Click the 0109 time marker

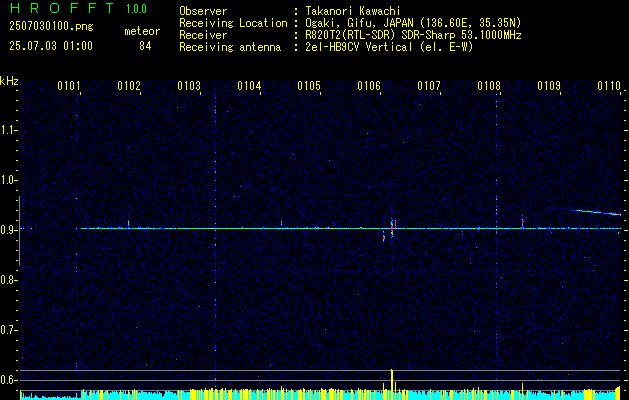549,85
